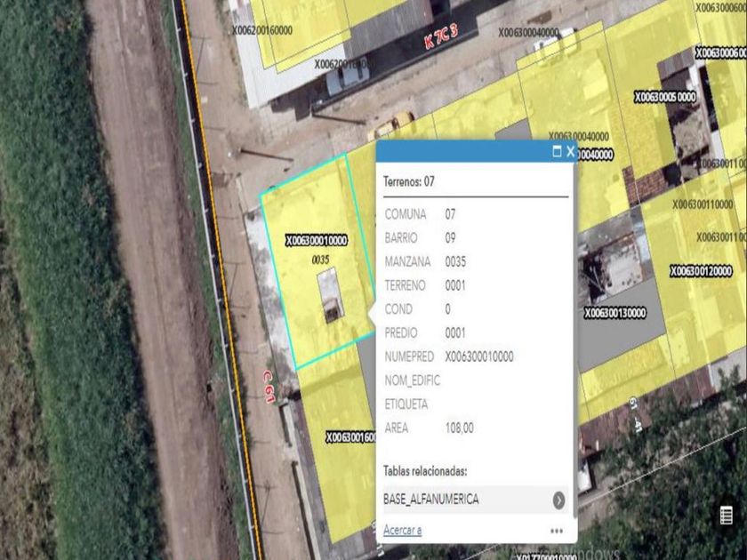The height and width of the screenshot is (560, 747).
Task: Click the COMUNA value 07
Action: point(450,214)
